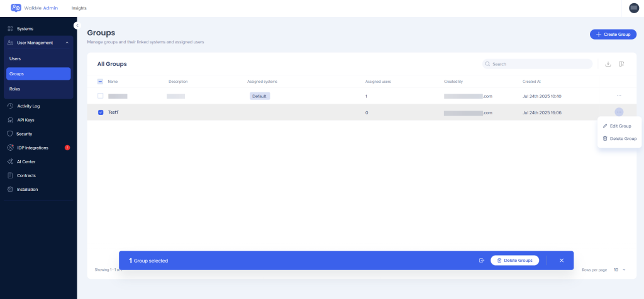Collapse the sidebar with the arrow
644x299 pixels.
pos(77,26)
